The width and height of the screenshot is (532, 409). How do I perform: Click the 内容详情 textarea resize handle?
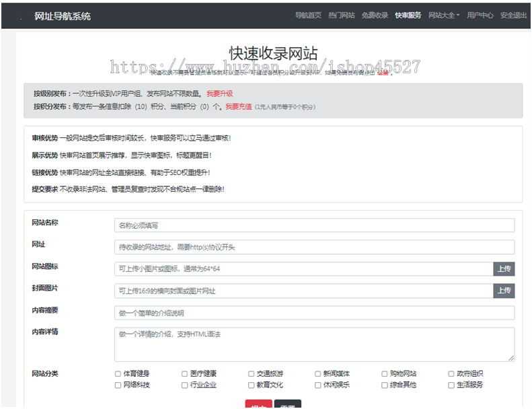[511, 358]
